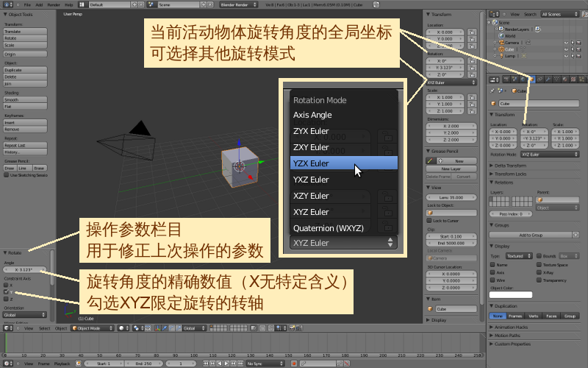The image size is (588, 368).
Task: Check the Z constraint axis box
Action: (6, 299)
